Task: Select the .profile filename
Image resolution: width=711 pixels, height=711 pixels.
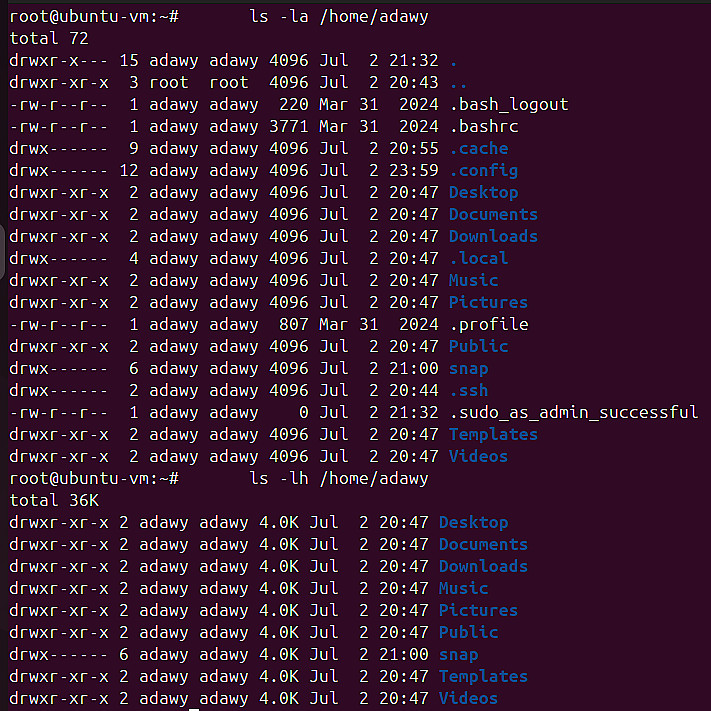Action: coord(488,325)
